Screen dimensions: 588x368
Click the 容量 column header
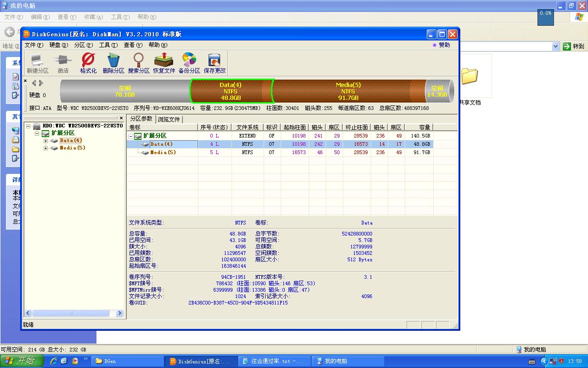tap(419, 127)
